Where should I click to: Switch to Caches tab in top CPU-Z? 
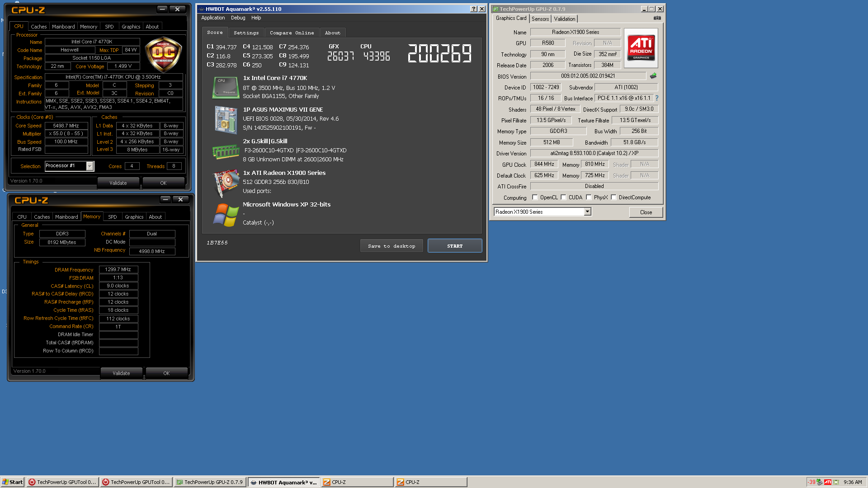coord(38,27)
